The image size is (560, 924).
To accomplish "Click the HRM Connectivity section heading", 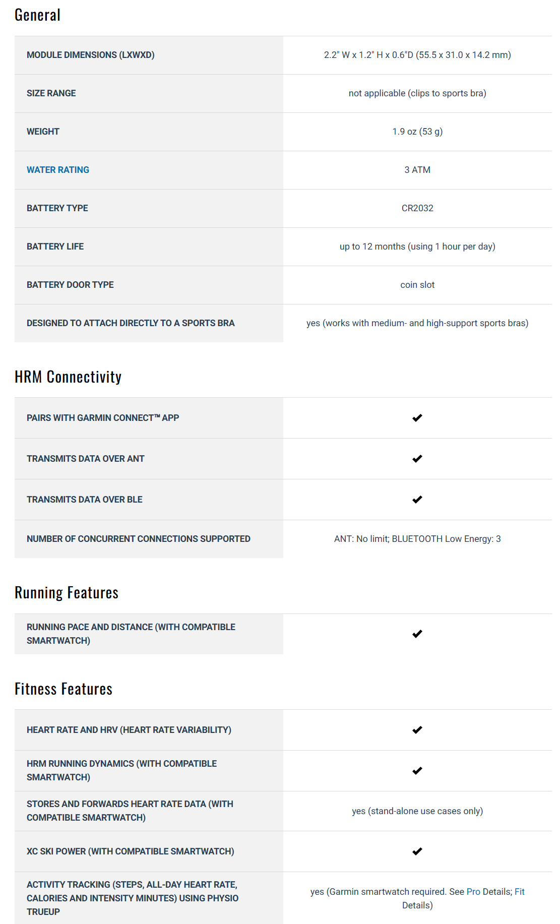I will coord(68,377).
